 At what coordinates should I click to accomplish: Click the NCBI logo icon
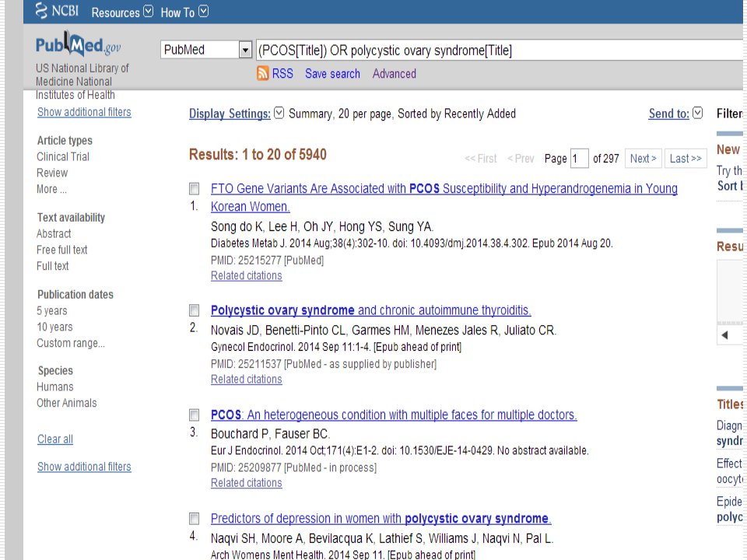click(41, 10)
